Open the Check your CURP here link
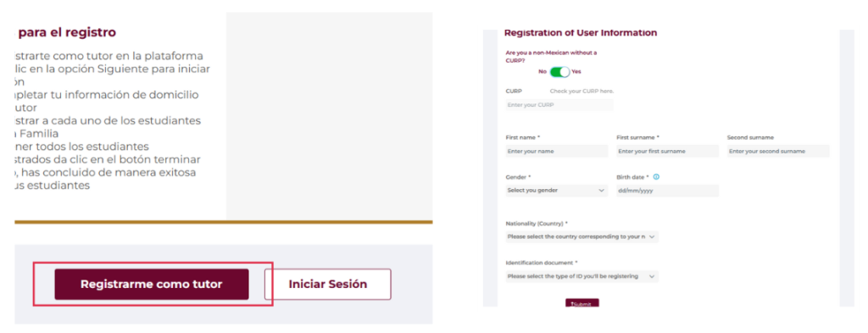868x333 pixels. (x=581, y=91)
